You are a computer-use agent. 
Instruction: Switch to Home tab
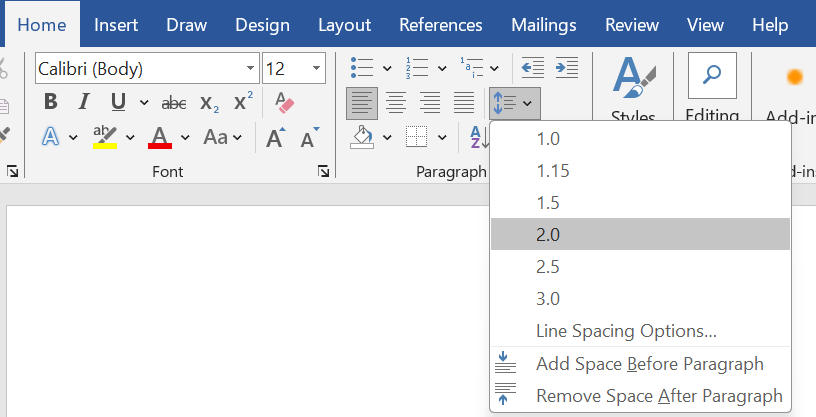point(42,24)
